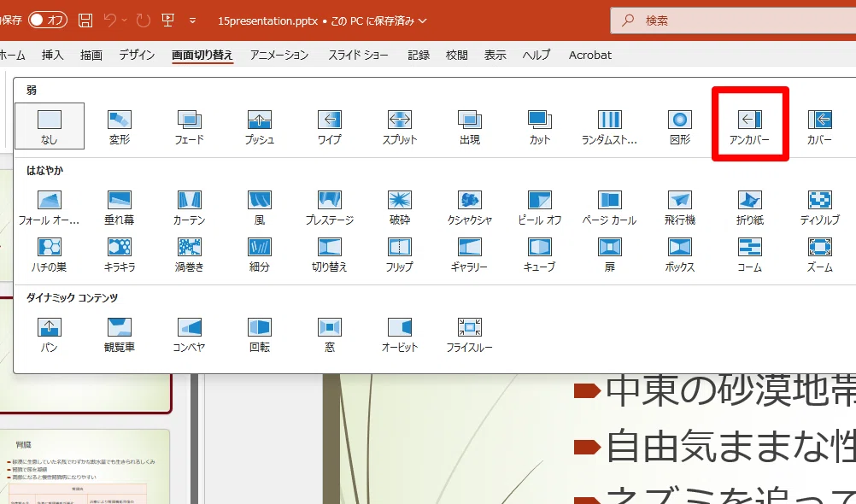Select the フォール オー... transition
The height and width of the screenshot is (504, 856).
click(x=50, y=208)
